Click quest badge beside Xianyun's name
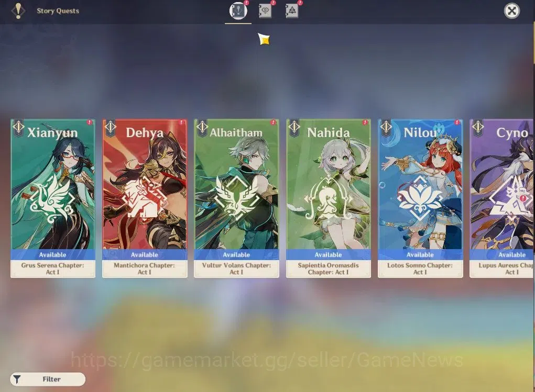The height and width of the screenshot is (392, 535). click(18, 127)
